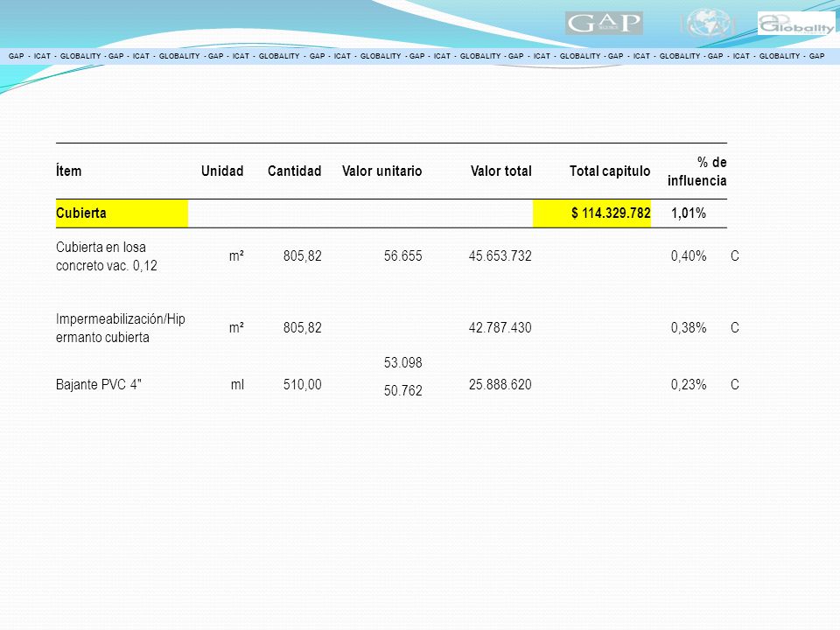Image resolution: width=840 pixels, height=630 pixels.
Task: Click the Globality logo
Action: [x=796, y=24]
